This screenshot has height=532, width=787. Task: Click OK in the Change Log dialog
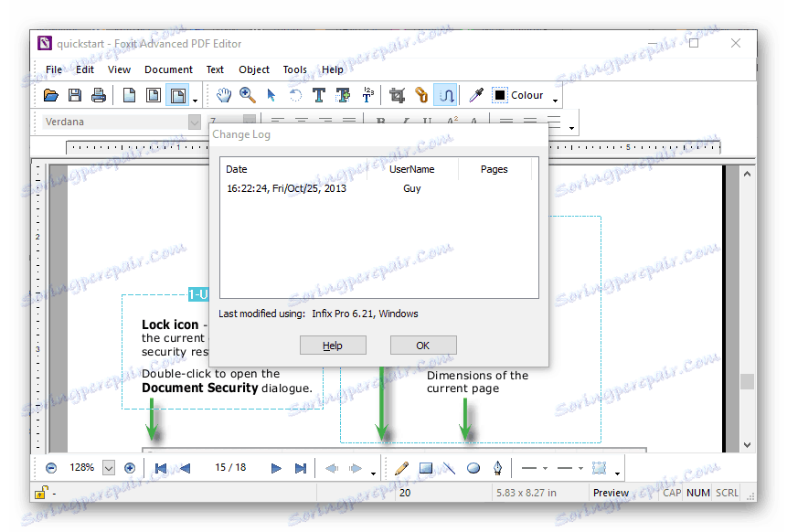click(423, 346)
